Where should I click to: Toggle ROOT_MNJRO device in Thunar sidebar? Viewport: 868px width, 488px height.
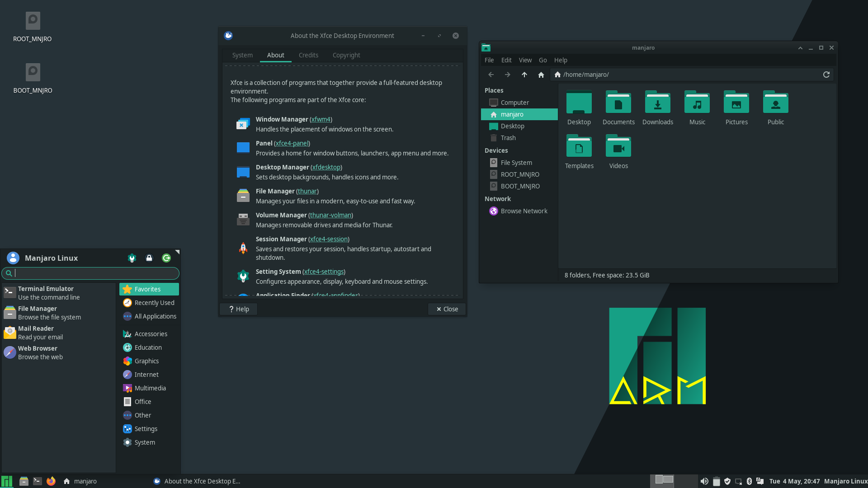tap(520, 174)
